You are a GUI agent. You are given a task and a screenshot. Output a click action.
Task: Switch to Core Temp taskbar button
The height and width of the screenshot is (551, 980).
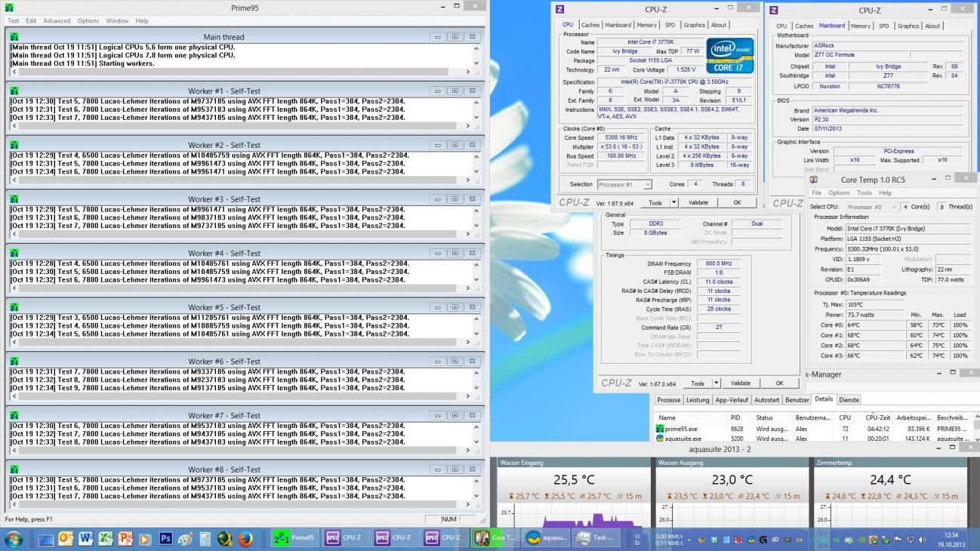(x=495, y=538)
